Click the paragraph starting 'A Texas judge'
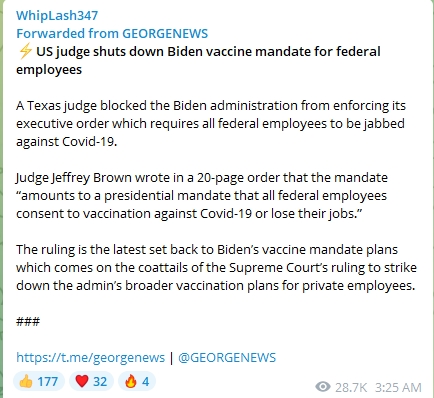Viewport: 434px width, 398px height. point(211,123)
